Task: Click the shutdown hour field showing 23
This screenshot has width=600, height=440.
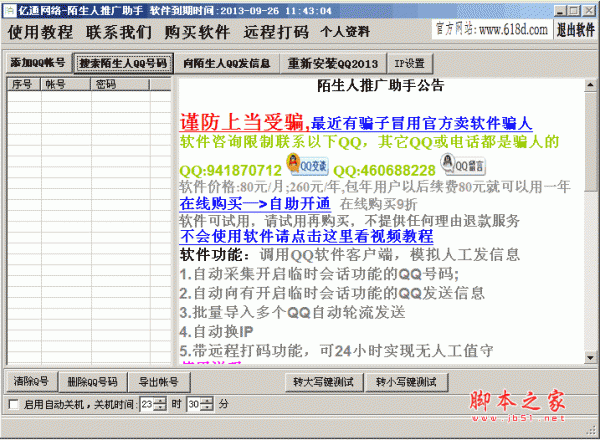Action: click(x=147, y=404)
